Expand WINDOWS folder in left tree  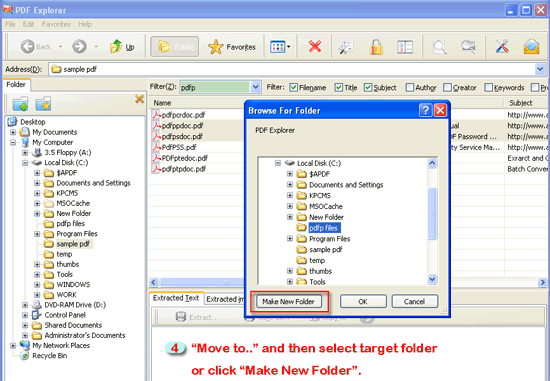37,285
